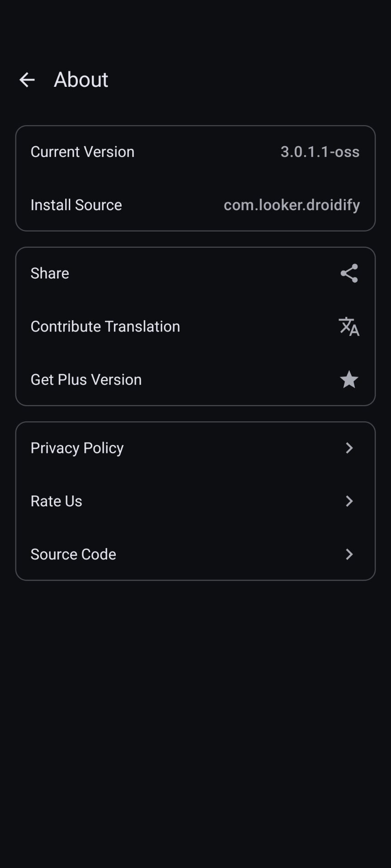Viewport: 391px width, 868px height.
Task: Select the Share label text
Action: tap(50, 273)
